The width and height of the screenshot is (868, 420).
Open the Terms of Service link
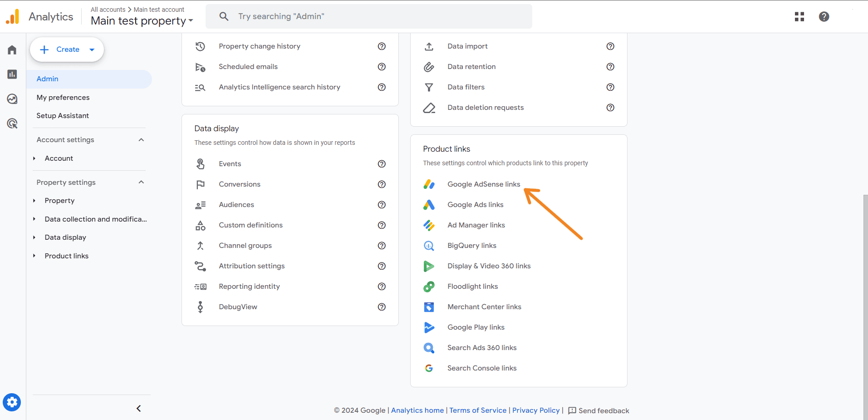click(478, 410)
